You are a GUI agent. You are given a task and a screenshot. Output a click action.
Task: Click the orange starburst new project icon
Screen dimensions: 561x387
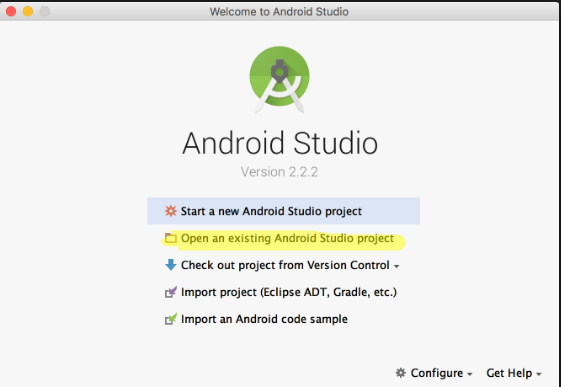coord(171,211)
